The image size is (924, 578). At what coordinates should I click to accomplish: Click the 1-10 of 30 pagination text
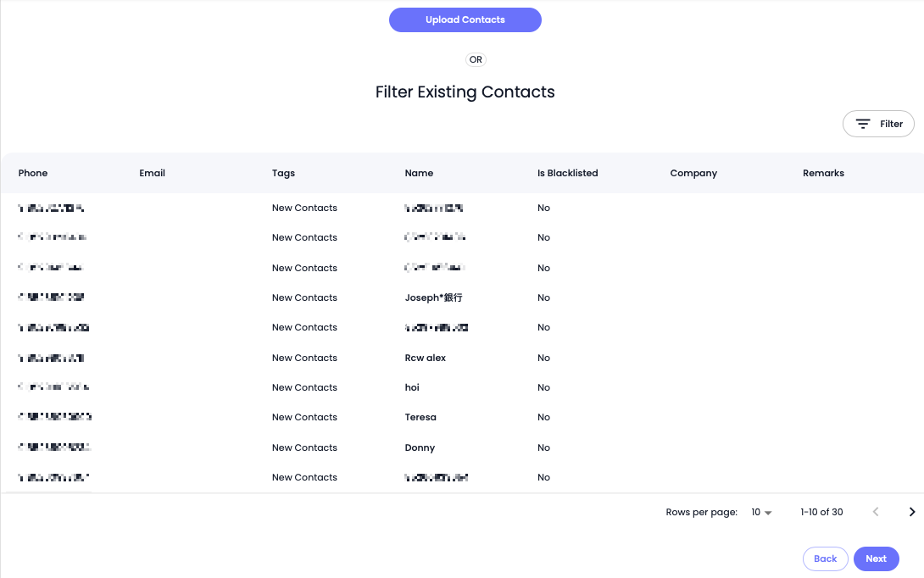[821, 512]
